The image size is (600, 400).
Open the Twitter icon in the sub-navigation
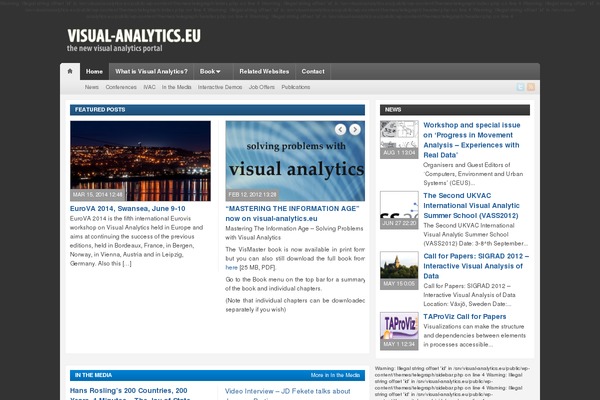click(x=520, y=87)
